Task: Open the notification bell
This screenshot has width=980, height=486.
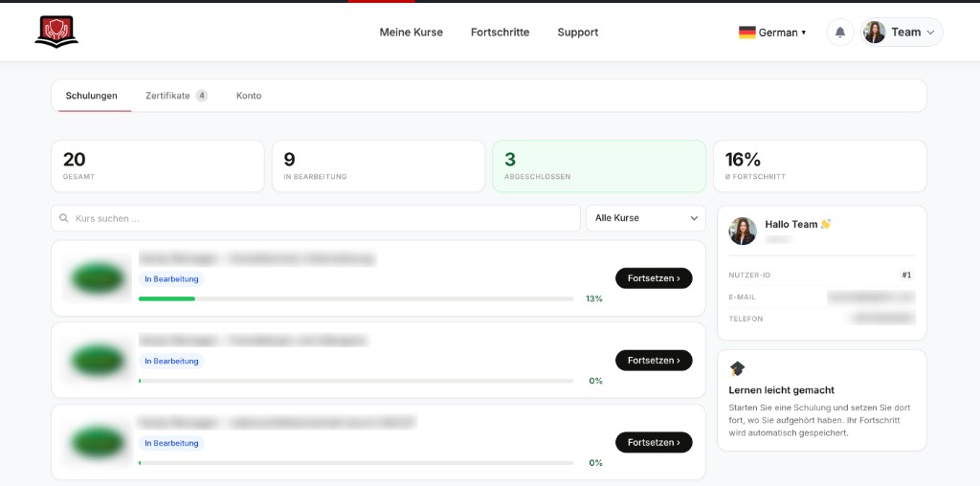Action: click(x=840, y=32)
